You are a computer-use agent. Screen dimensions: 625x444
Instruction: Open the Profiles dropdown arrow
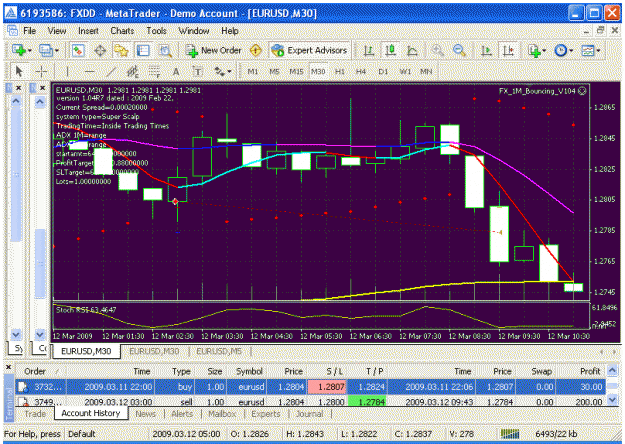pyautogui.click(x=57, y=51)
